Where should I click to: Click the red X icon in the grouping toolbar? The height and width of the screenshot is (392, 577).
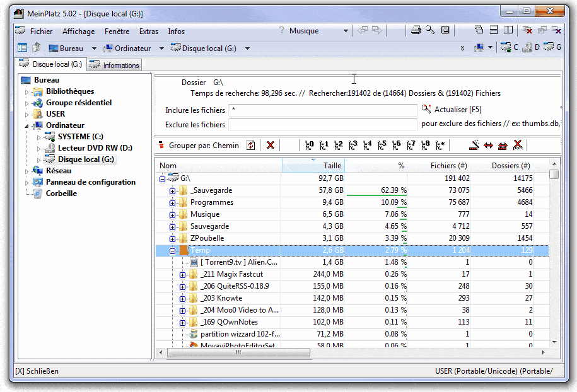coord(271,145)
